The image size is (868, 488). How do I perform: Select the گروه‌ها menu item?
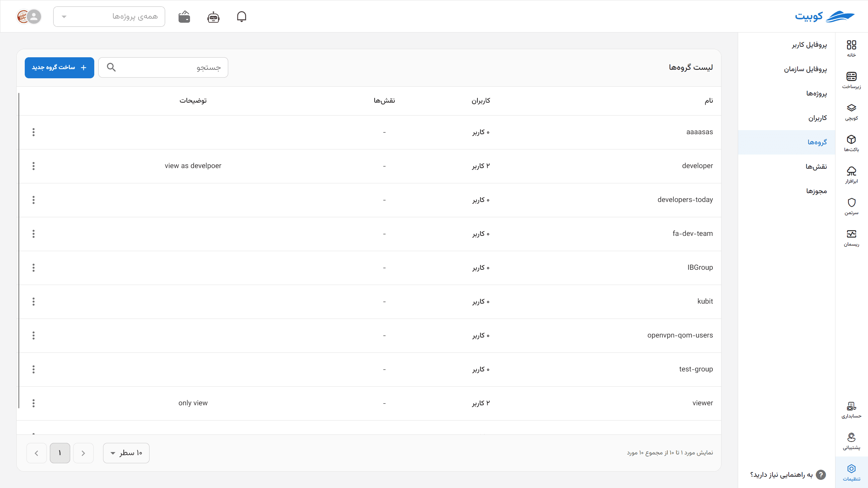click(x=787, y=142)
